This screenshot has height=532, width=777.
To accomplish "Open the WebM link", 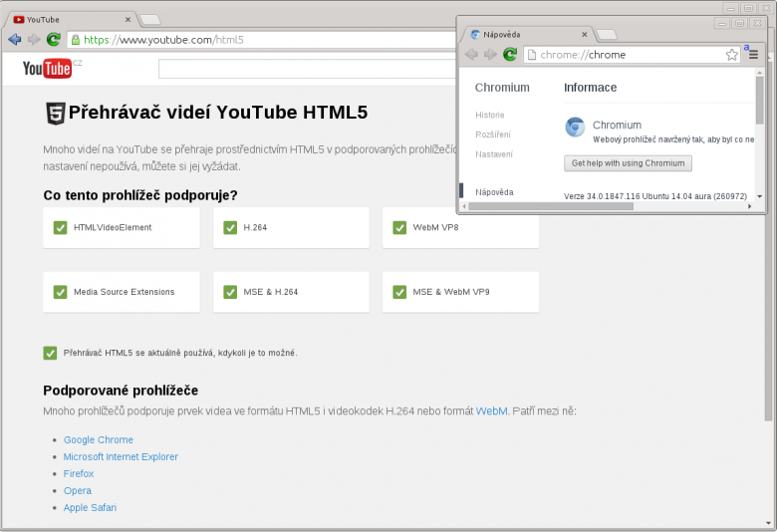I will pos(491,411).
